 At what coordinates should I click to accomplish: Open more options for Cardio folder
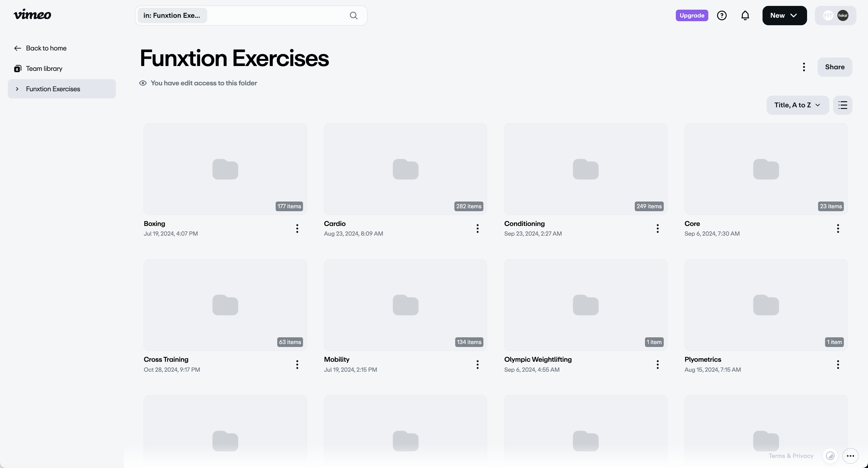pos(477,228)
